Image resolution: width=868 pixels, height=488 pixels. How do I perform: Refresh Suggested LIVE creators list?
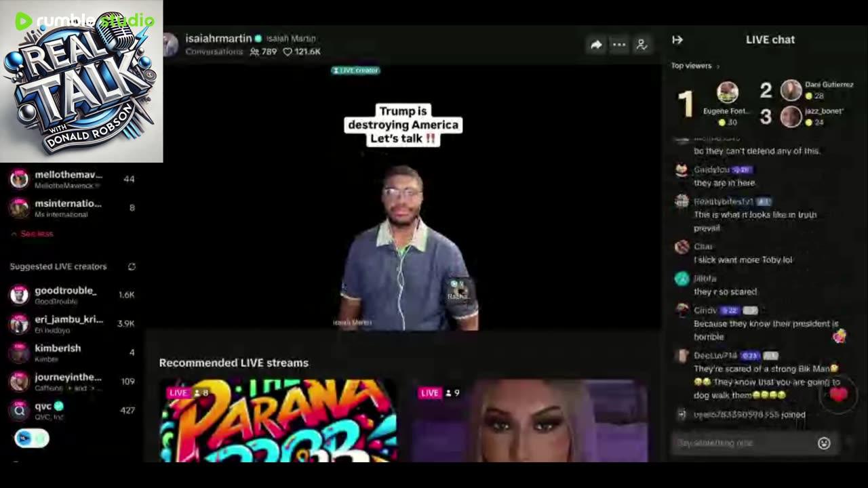point(132,266)
